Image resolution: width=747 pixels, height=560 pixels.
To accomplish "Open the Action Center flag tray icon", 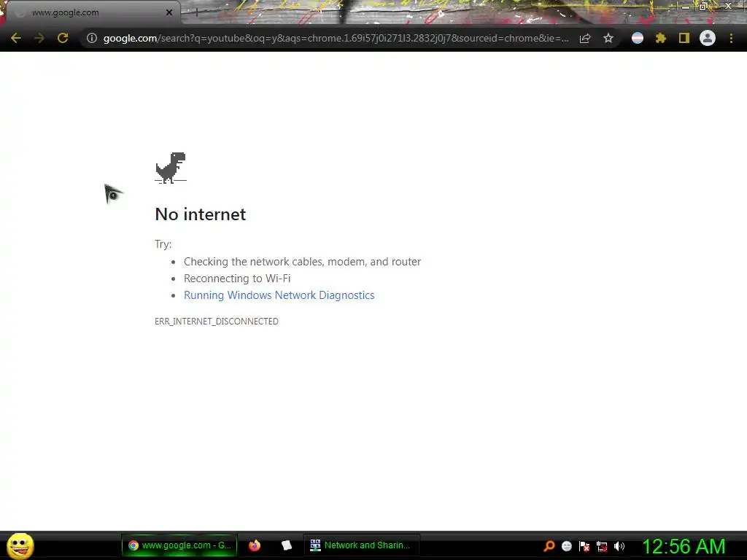I will [x=584, y=546].
